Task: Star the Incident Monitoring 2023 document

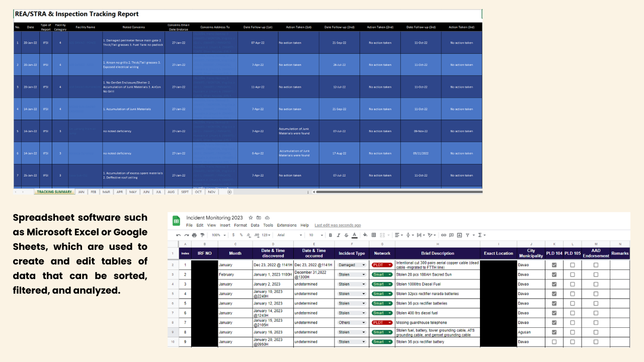Action: (251, 218)
